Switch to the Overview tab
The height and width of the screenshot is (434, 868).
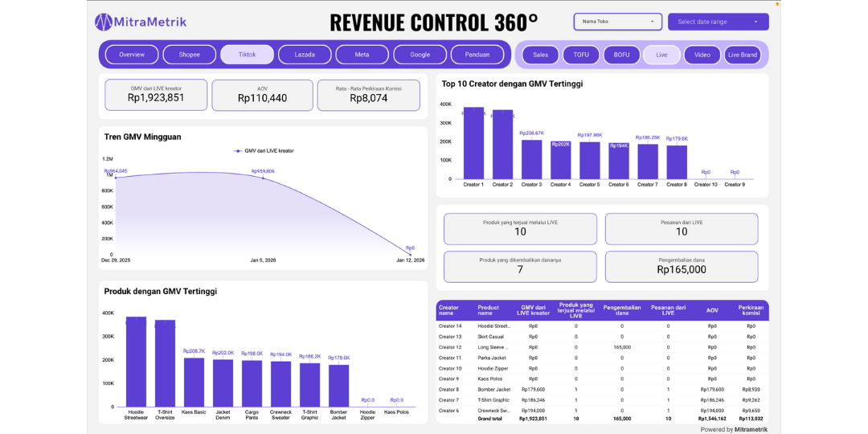coord(132,55)
